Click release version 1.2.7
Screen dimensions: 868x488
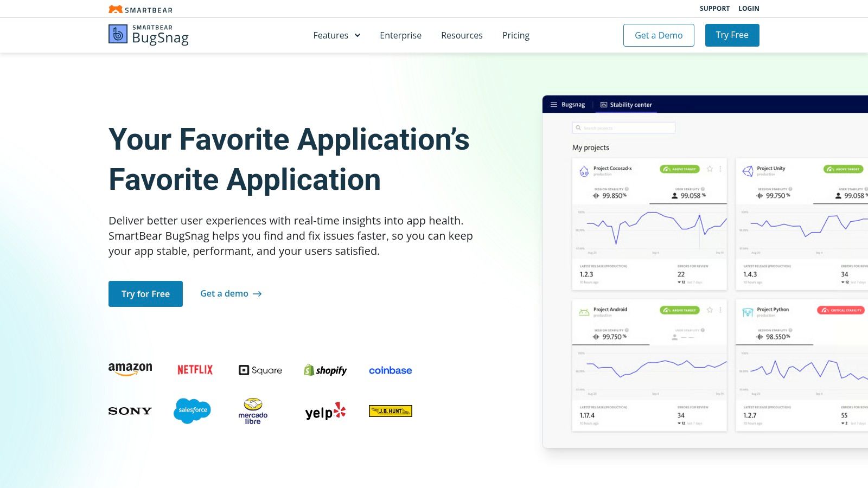point(750,415)
